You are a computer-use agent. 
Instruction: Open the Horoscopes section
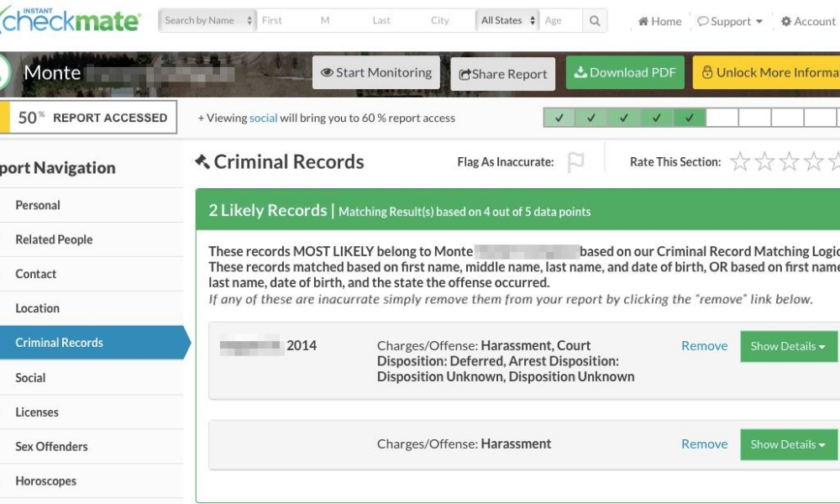click(x=92, y=481)
